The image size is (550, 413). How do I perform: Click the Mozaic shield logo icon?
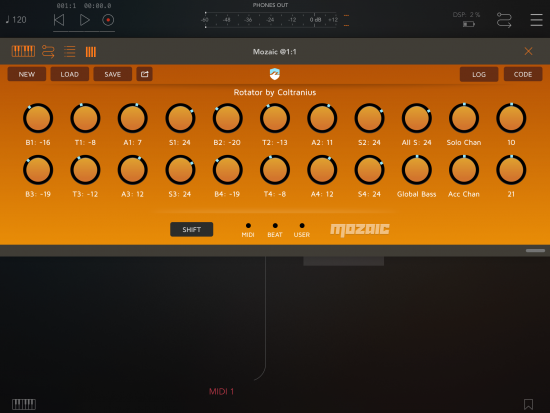pyautogui.click(x=275, y=74)
